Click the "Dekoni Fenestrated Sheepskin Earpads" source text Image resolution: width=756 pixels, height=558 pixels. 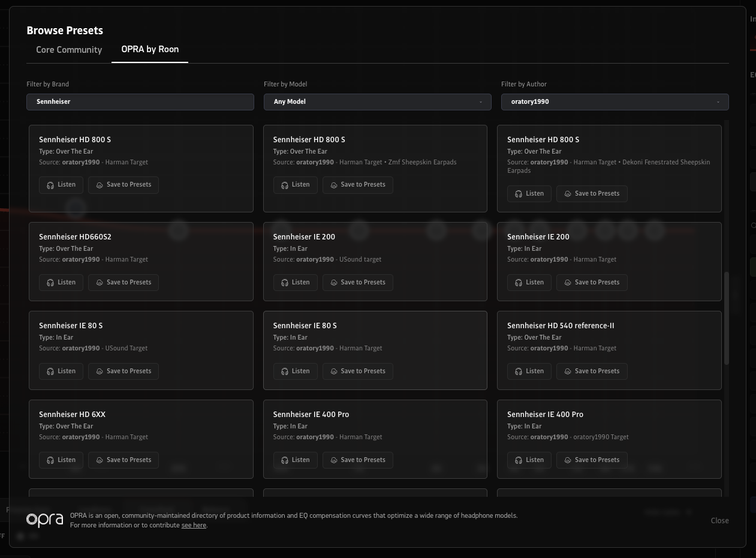(x=609, y=166)
